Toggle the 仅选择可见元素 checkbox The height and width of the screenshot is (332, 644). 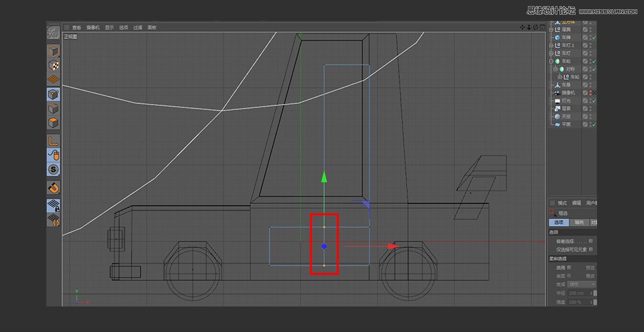pyautogui.click(x=590, y=250)
